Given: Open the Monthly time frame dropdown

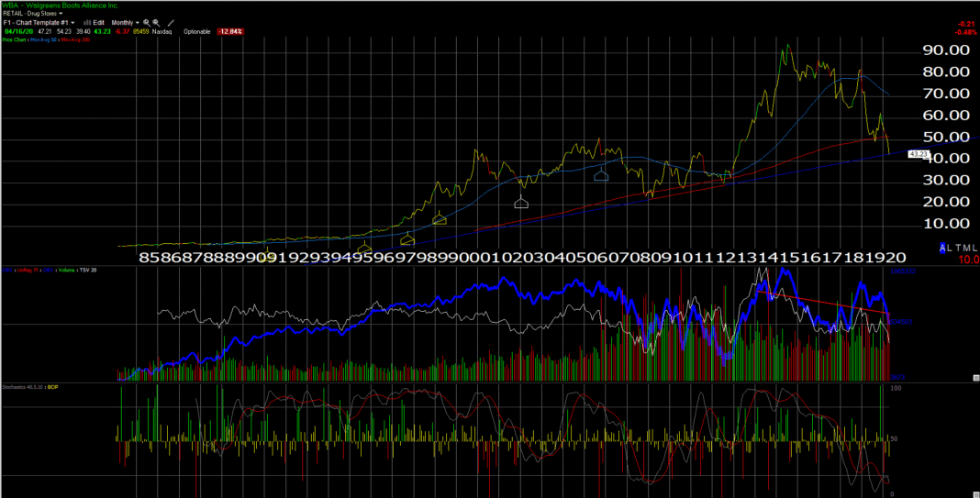Looking at the screenshot, I should 125,22.
